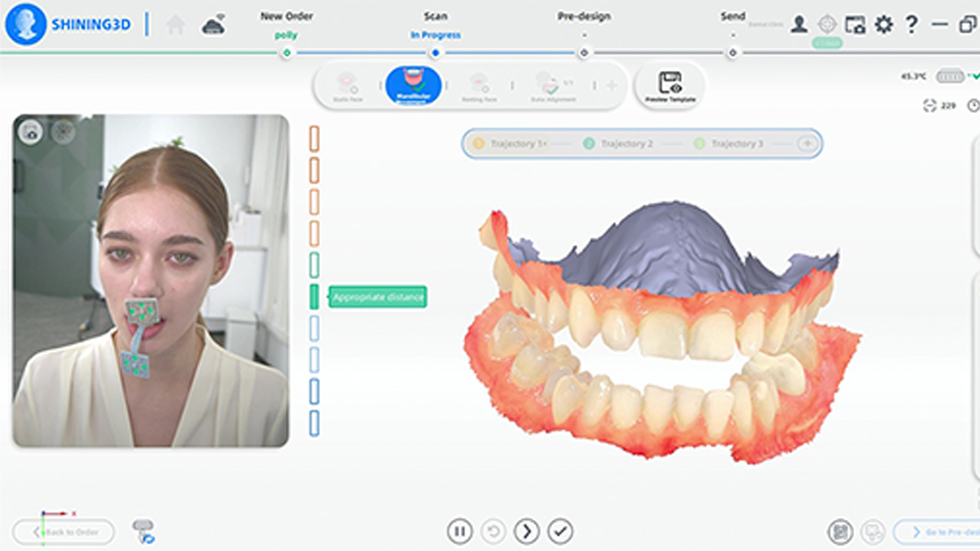
Task: Open the screenshot capture tool
Action: (855, 24)
